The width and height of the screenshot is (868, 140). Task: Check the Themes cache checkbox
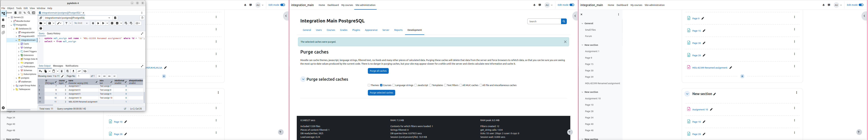tap(369, 85)
